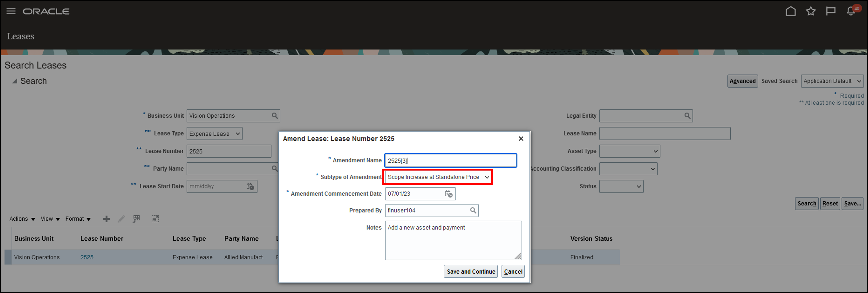Open Lease Start Date calendar icon
868x293 pixels.
tap(250, 187)
